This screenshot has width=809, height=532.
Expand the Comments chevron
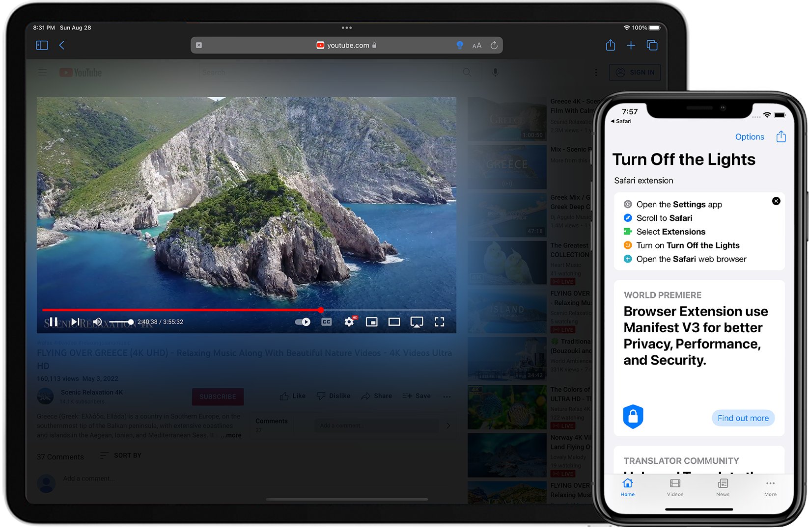click(x=448, y=426)
